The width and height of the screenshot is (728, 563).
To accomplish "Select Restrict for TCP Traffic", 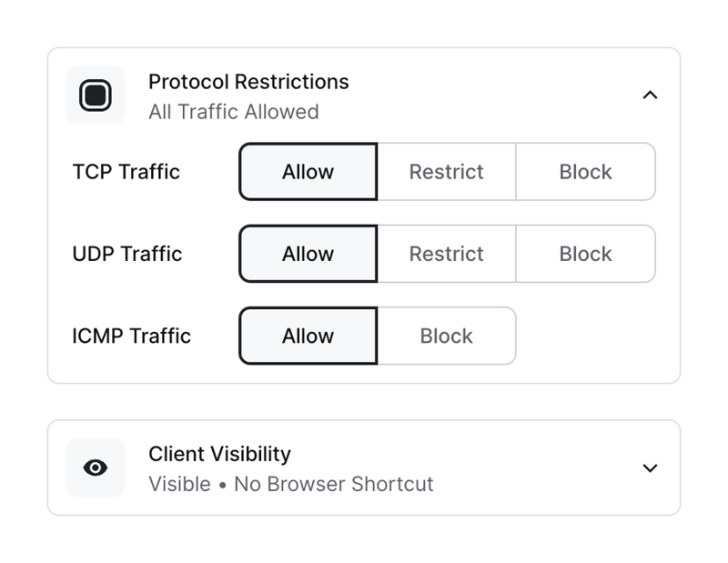I will [x=447, y=171].
